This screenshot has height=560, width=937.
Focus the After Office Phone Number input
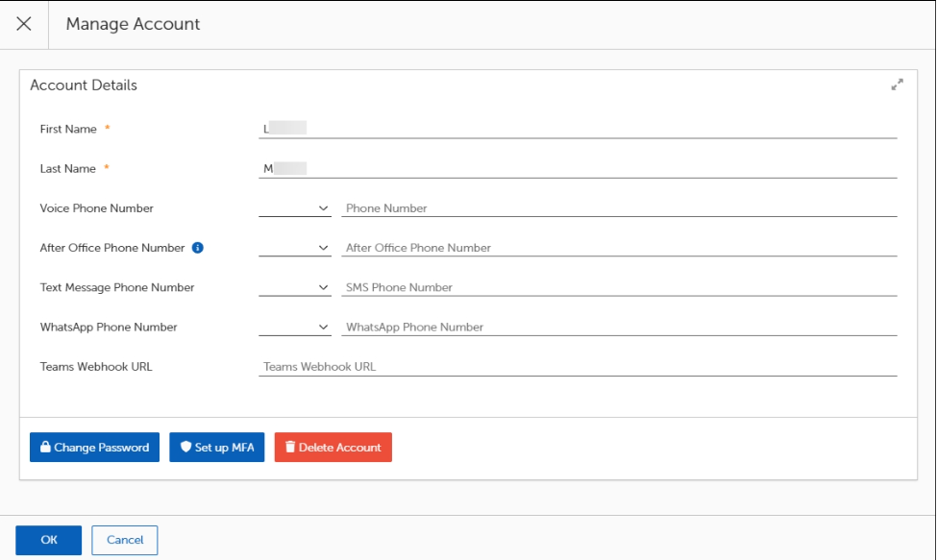click(618, 248)
